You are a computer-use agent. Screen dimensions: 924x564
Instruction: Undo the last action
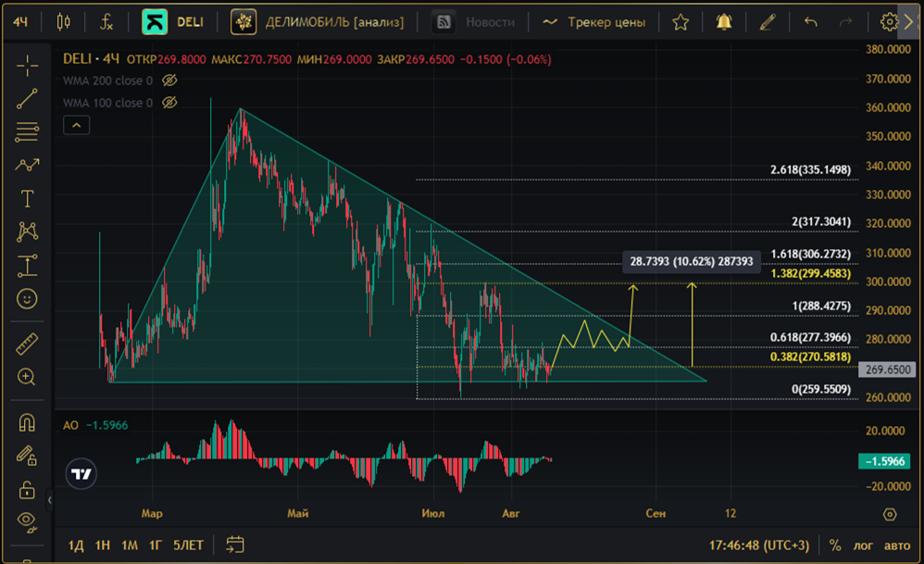tap(811, 22)
